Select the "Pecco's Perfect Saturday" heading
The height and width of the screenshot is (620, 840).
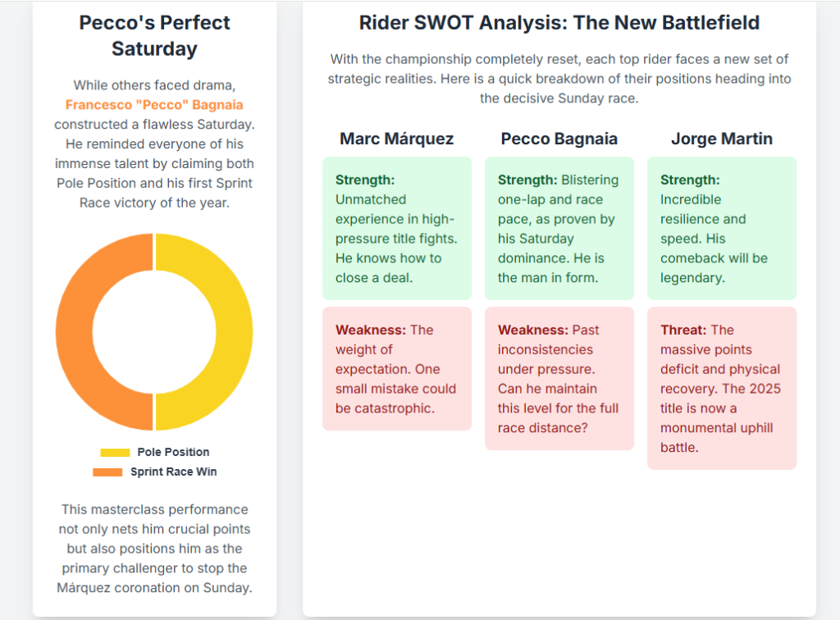[154, 35]
